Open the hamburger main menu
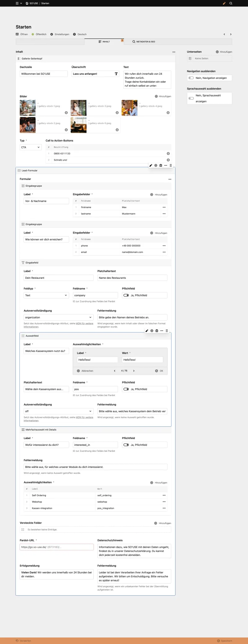The image size is (248, 644). coord(17,3)
